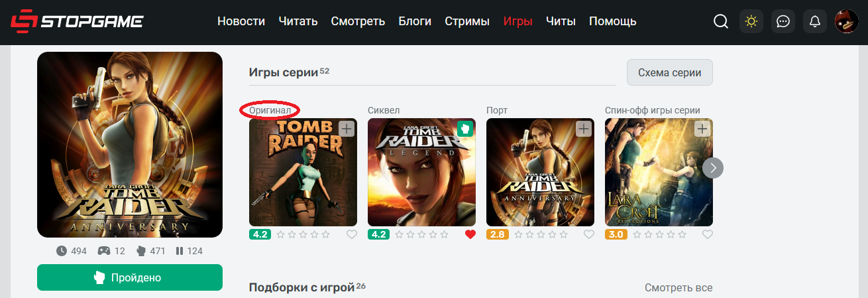
Task: Toggle the light theme sun icon
Action: (751, 21)
